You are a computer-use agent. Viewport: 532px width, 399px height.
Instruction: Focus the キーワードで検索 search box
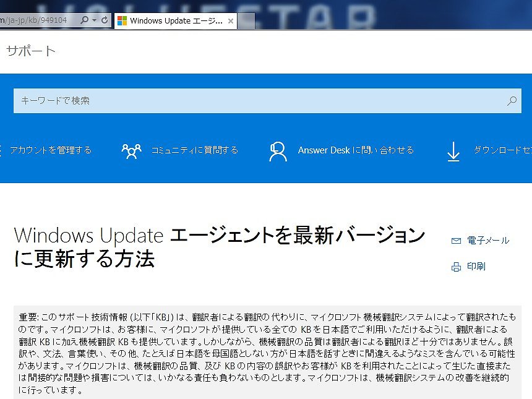click(267, 101)
